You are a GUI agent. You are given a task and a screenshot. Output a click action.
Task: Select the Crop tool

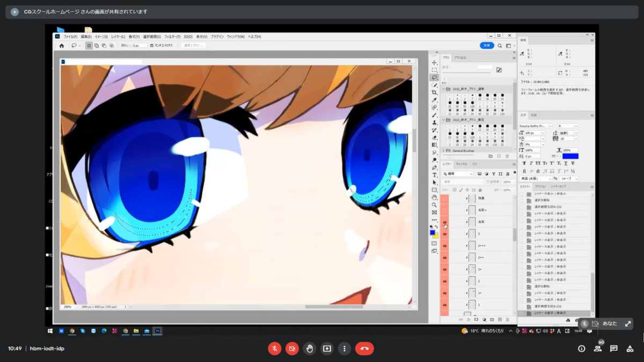pyautogui.click(x=434, y=92)
